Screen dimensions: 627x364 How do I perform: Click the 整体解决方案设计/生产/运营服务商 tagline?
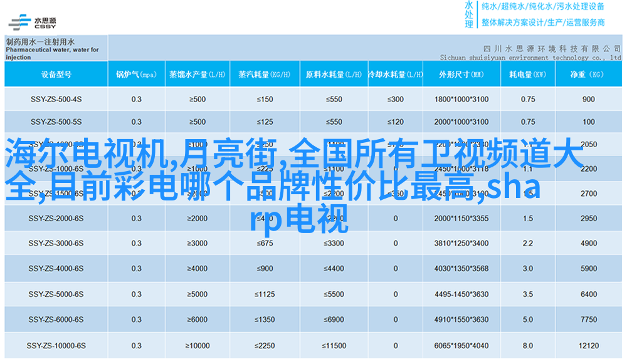coord(542,23)
